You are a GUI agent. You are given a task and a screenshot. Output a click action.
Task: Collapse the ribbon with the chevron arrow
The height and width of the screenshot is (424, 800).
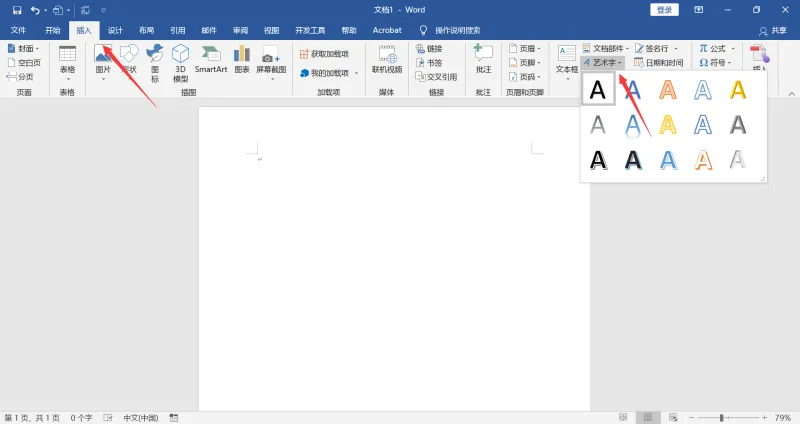click(791, 94)
